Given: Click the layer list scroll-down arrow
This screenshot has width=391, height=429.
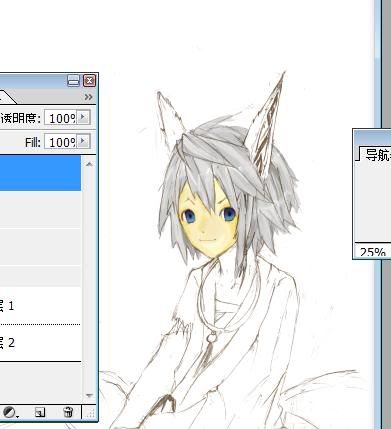Looking at the screenshot, I should (89, 396).
